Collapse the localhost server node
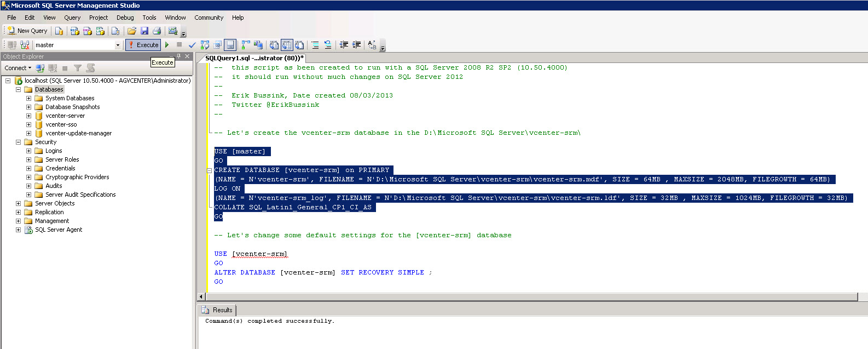 8,81
